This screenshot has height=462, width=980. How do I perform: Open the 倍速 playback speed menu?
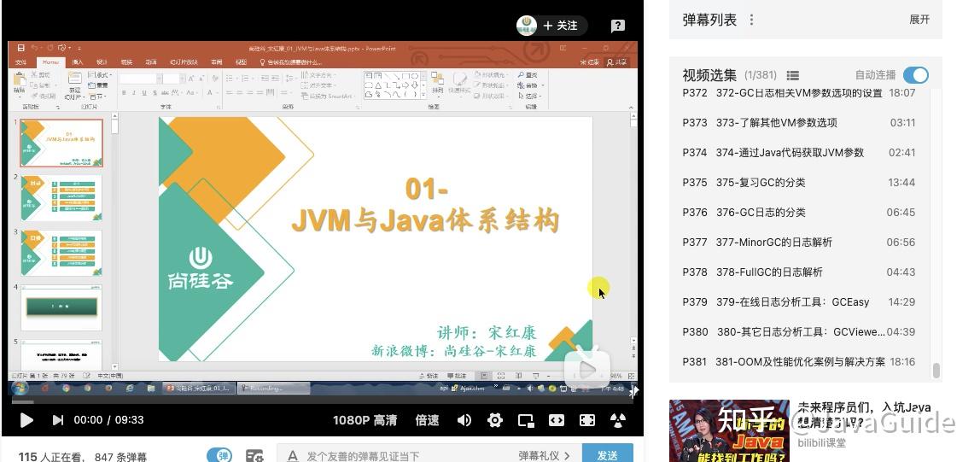[427, 420]
